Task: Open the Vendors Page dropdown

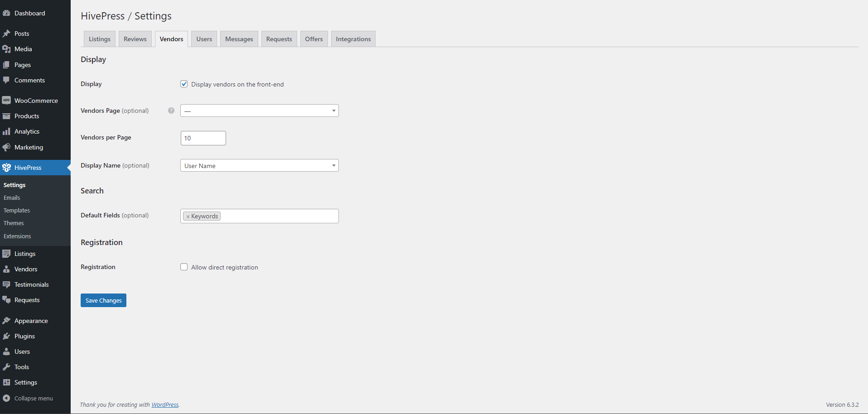Action: coord(259,111)
